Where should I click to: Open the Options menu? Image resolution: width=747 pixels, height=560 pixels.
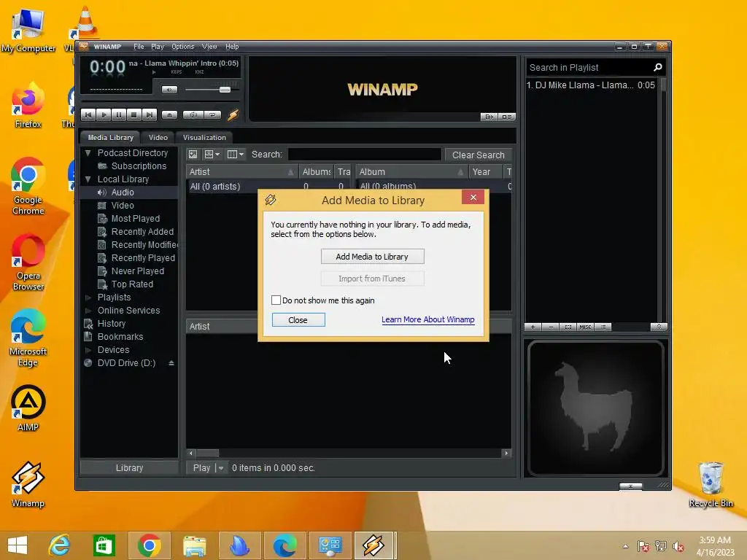point(183,47)
